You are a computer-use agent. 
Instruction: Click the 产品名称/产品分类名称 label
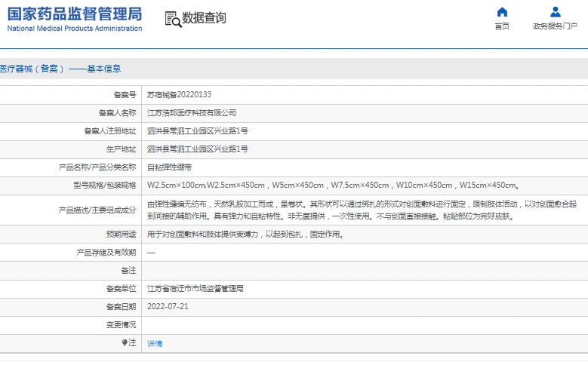(x=97, y=167)
